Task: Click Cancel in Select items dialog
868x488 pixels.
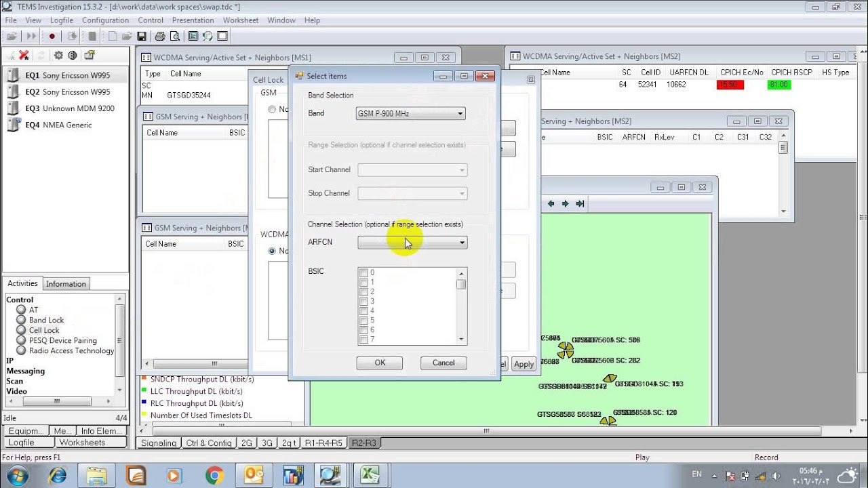Action: [x=443, y=363]
